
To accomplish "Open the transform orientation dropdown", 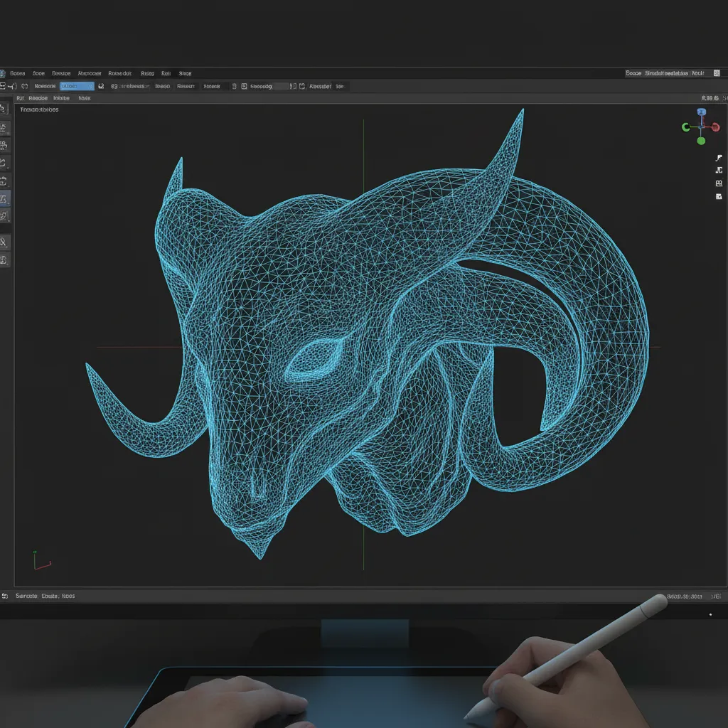I will (x=77, y=85).
